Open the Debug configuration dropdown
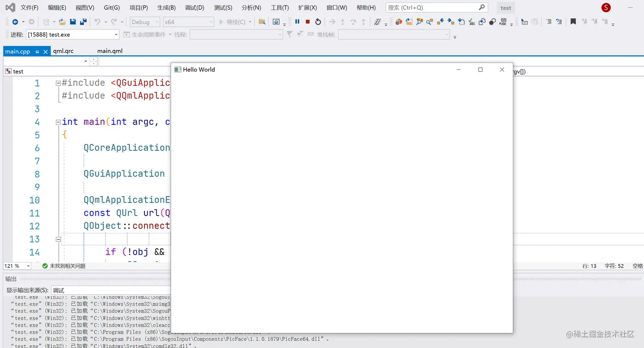The height and width of the screenshot is (348, 644). click(145, 22)
